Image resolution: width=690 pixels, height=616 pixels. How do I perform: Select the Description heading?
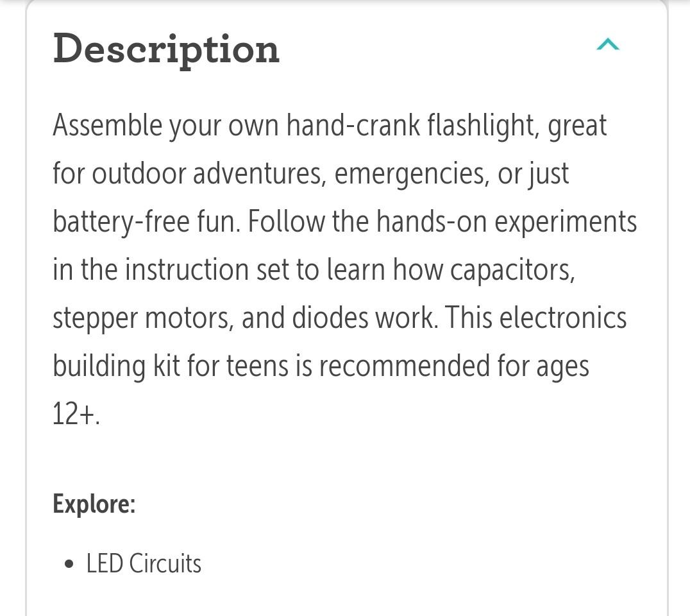click(166, 48)
